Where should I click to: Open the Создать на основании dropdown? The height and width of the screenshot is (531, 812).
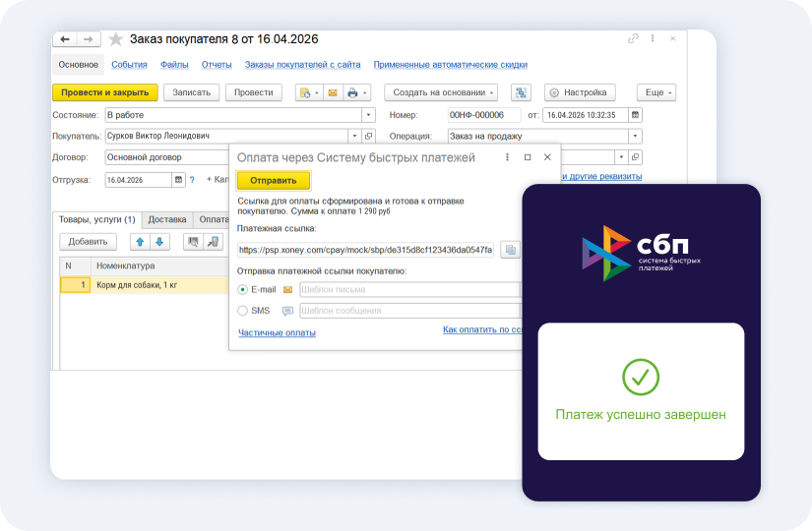click(441, 92)
